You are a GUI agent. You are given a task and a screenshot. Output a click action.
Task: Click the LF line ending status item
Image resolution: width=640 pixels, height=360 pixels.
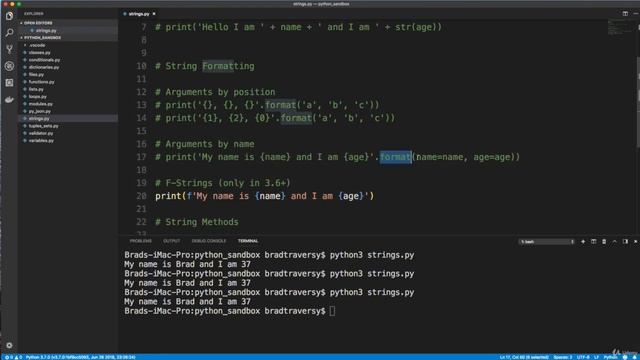click(596, 357)
